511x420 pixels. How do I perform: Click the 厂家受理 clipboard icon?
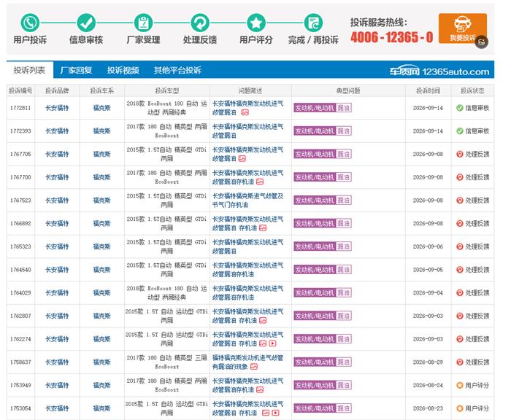click(143, 23)
